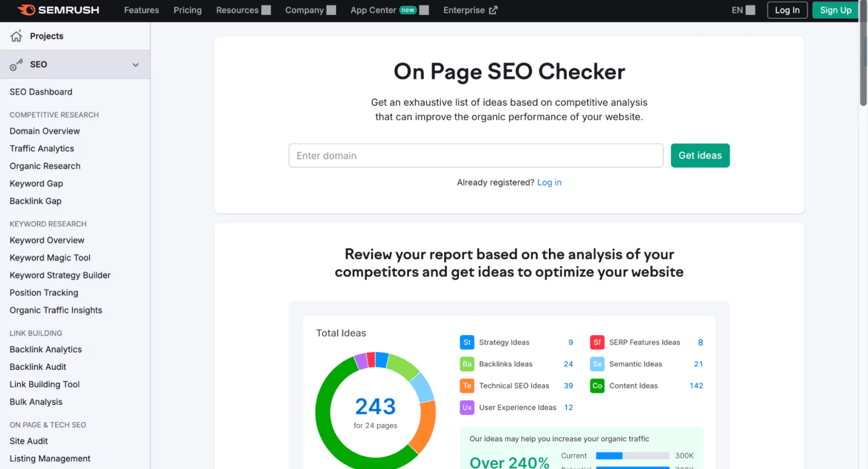Open Projects via the home icon
Viewport: 868px width, 469px height.
tap(16, 35)
